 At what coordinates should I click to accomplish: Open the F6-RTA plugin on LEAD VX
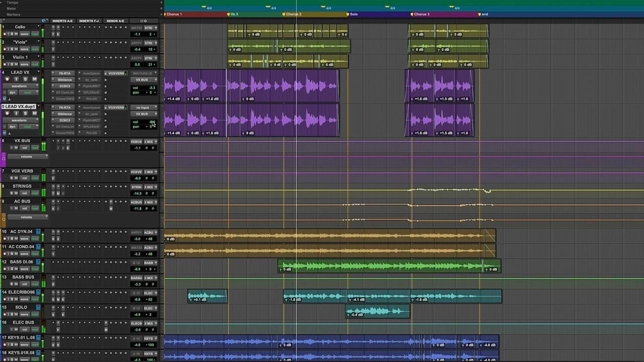(64, 73)
